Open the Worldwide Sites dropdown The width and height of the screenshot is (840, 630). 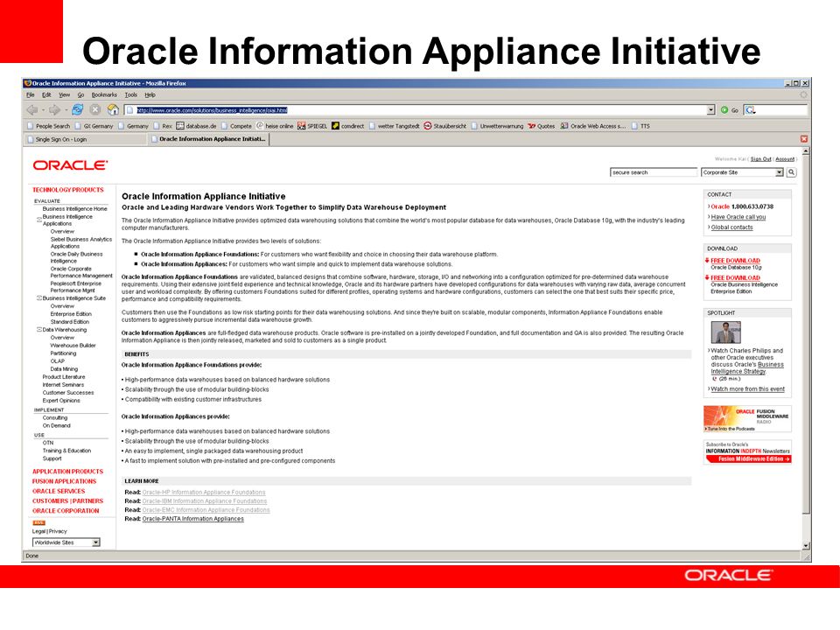[66, 542]
